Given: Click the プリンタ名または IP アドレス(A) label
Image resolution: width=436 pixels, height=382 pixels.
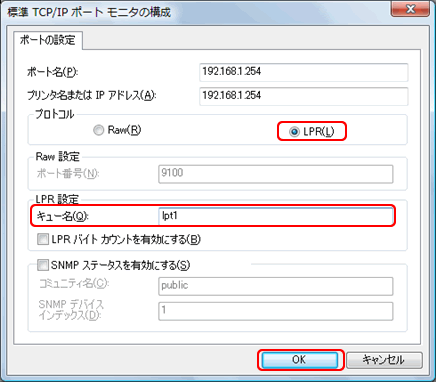Looking at the screenshot, I should pos(92,96).
